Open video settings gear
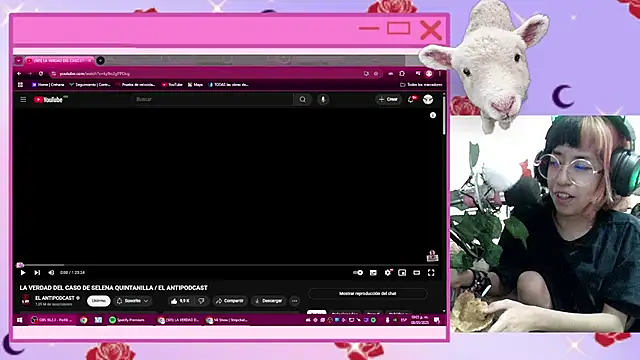 (388, 272)
